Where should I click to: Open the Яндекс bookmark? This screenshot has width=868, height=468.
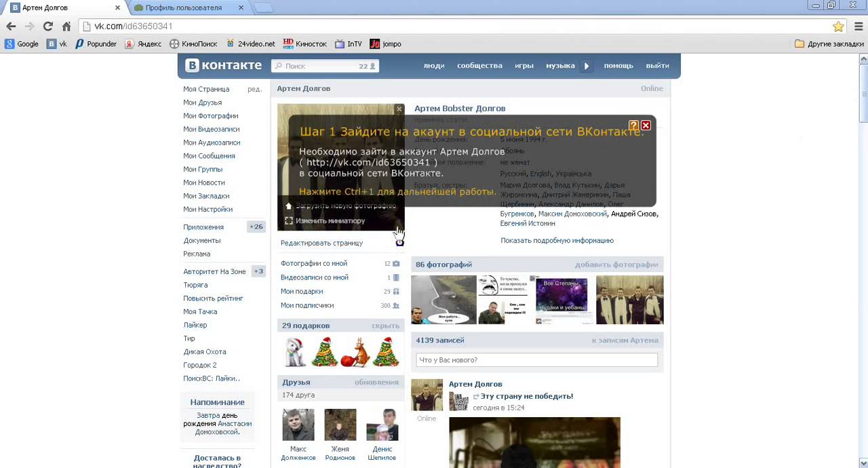pyautogui.click(x=143, y=44)
